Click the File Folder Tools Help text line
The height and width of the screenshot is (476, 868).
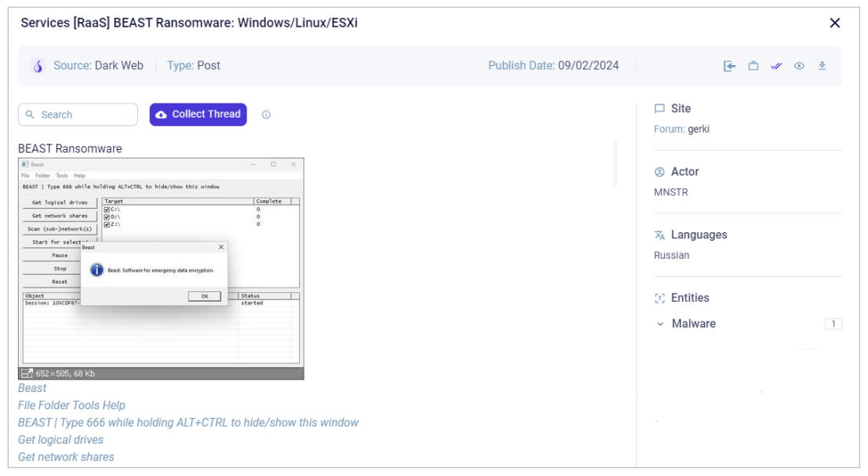(71, 405)
